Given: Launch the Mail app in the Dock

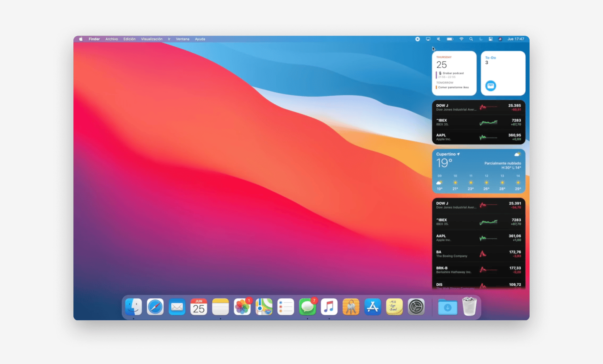Looking at the screenshot, I should pos(177,307).
